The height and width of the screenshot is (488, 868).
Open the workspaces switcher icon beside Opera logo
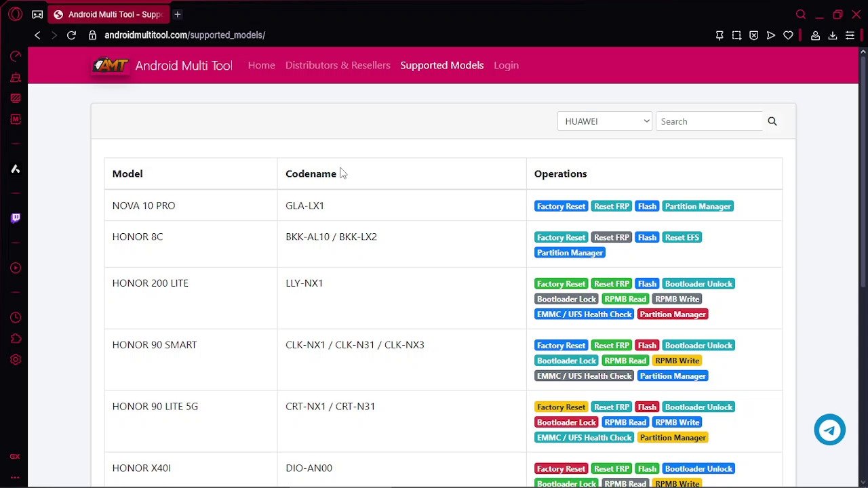click(37, 14)
